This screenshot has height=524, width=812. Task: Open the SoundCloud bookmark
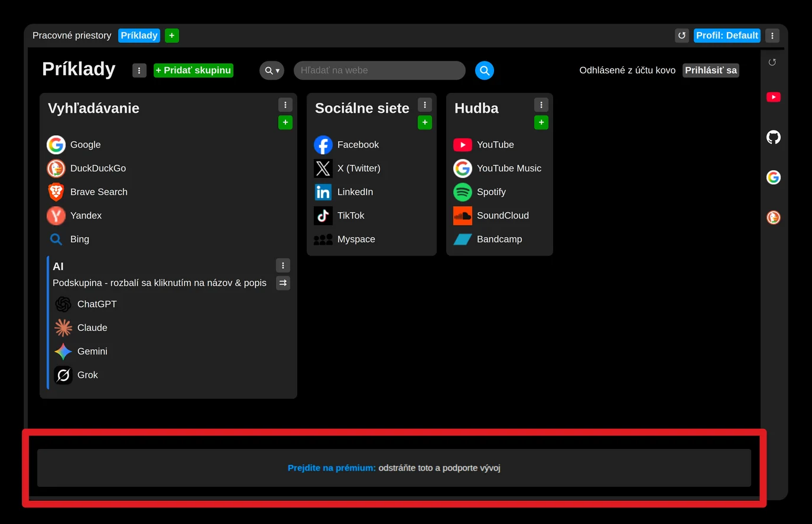(x=491, y=216)
